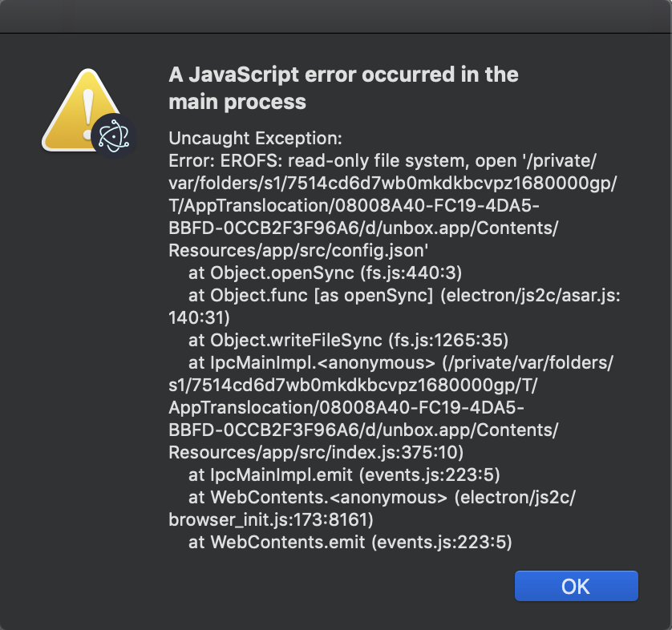The height and width of the screenshot is (630, 672).
Task: Dismiss the error dialog with OK
Action: pos(576,586)
